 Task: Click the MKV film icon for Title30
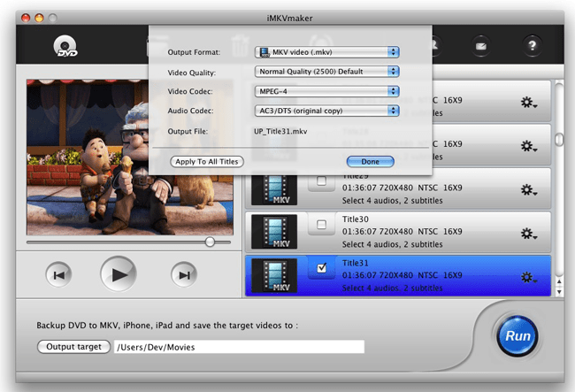point(274,232)
